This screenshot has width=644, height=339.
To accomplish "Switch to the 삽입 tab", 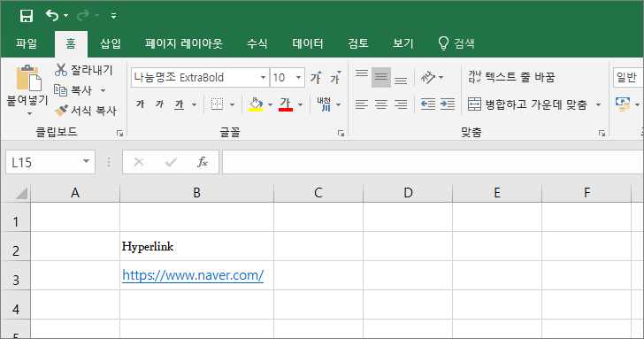I will click(111, 43).
